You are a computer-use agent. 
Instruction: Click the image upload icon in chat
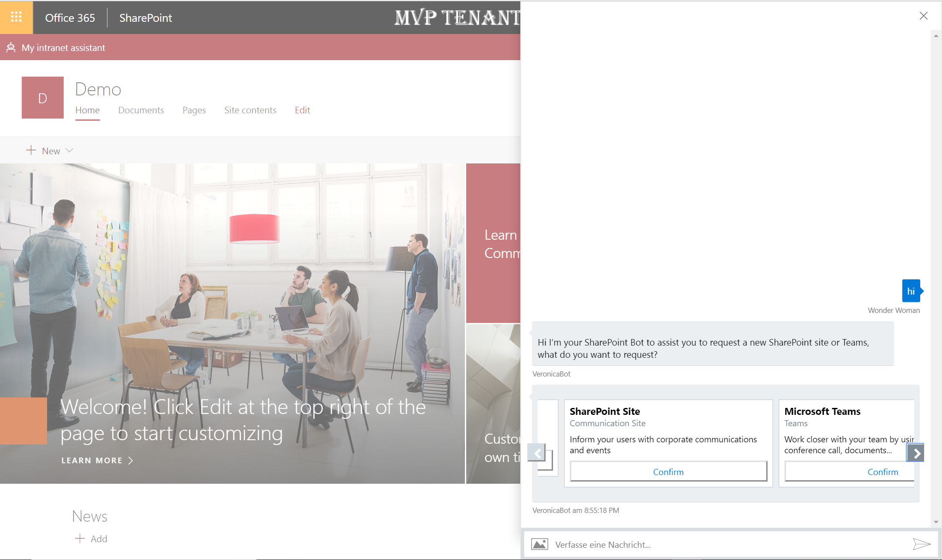(539, 544)
